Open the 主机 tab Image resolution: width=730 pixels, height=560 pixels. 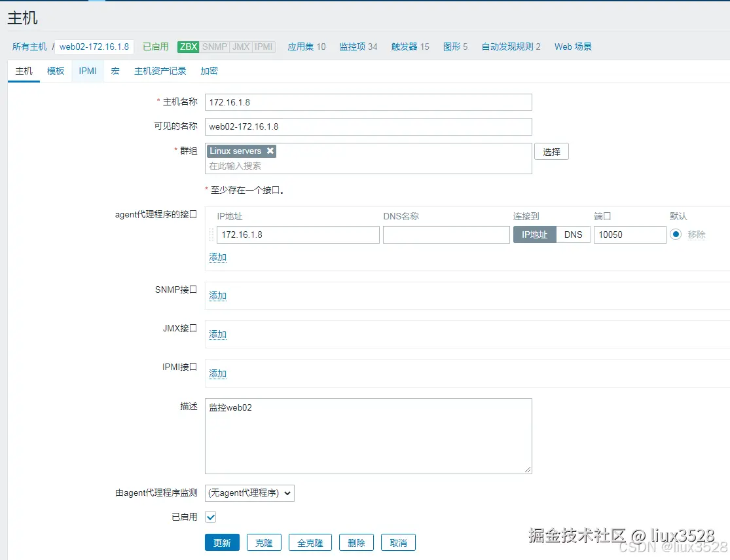(24, 71)
